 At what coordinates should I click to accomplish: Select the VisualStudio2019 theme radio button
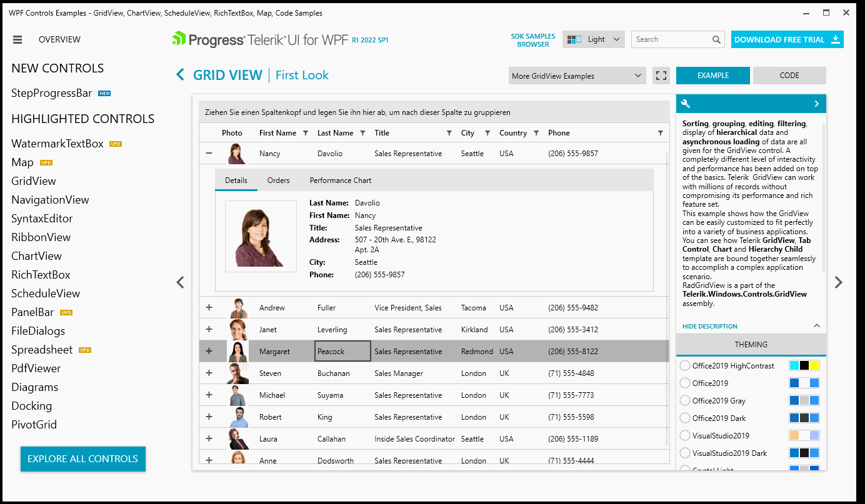(x=685, y=436)
